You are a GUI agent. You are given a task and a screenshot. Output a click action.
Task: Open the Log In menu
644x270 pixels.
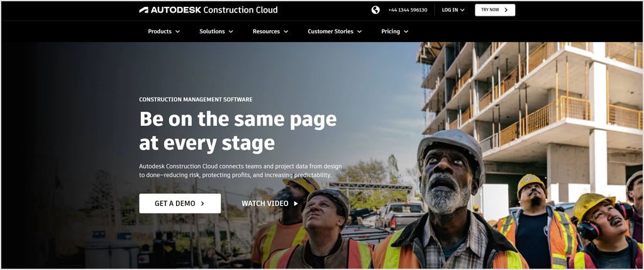(x=450, y=10)
